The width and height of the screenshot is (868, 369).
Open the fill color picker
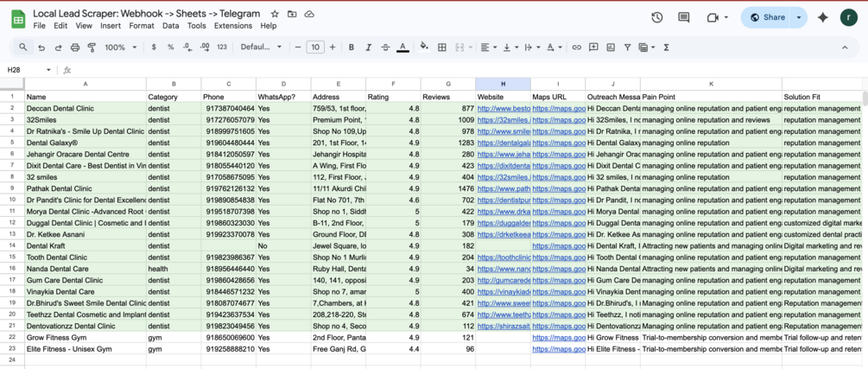click(425, 48)
